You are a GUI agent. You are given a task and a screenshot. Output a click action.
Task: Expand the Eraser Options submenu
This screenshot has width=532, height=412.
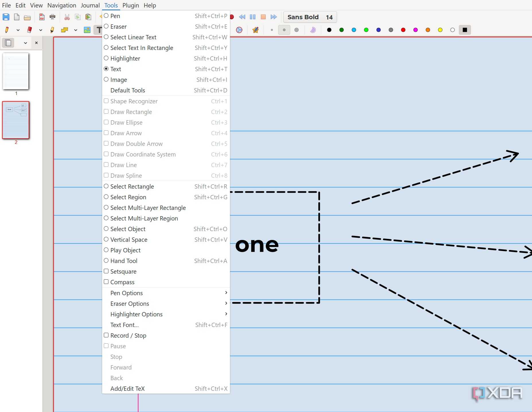click(166, 304)
